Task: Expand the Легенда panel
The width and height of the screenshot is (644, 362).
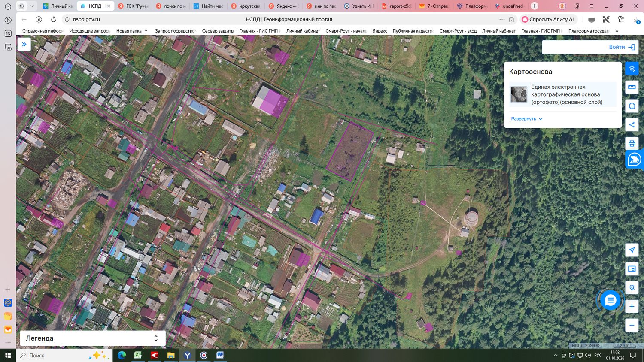Action: coord(92,338)
